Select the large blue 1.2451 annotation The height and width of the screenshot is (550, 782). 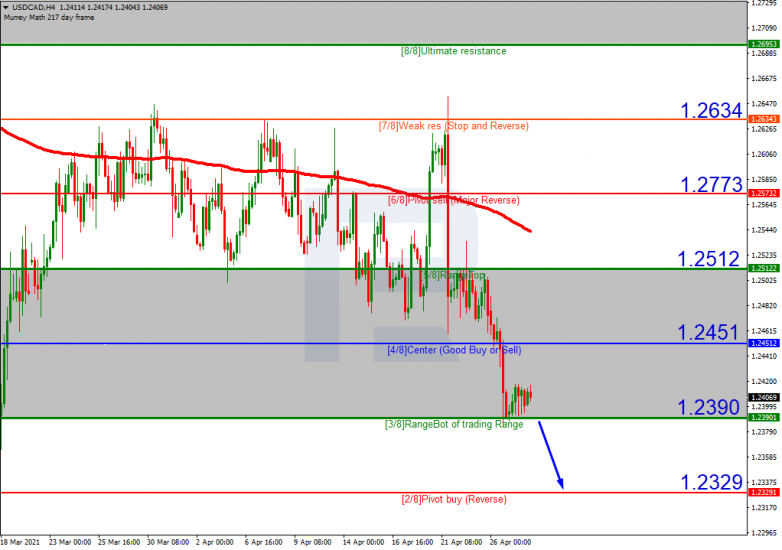click(x=708, y=332)
